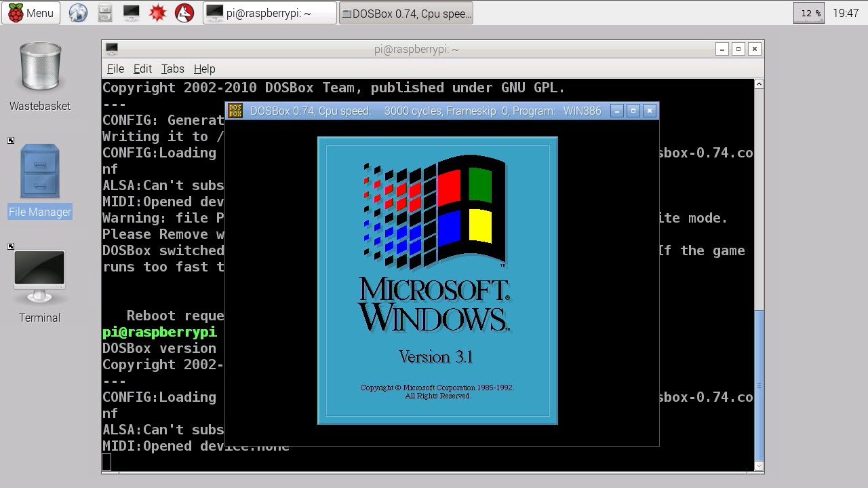
Task: Close the DOSBox window
Action: 650,111
